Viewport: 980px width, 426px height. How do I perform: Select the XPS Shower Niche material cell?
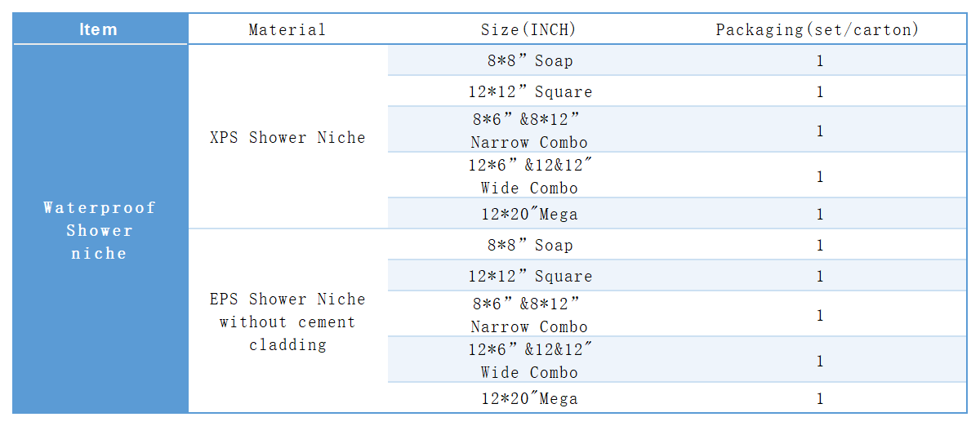[x=287, y=138]
